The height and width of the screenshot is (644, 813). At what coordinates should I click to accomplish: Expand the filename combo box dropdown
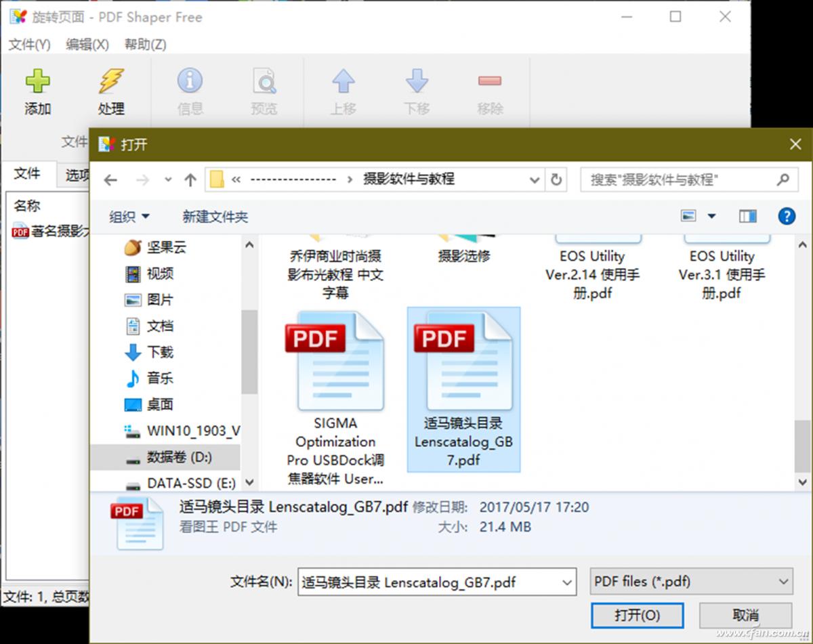pos(566,582)
